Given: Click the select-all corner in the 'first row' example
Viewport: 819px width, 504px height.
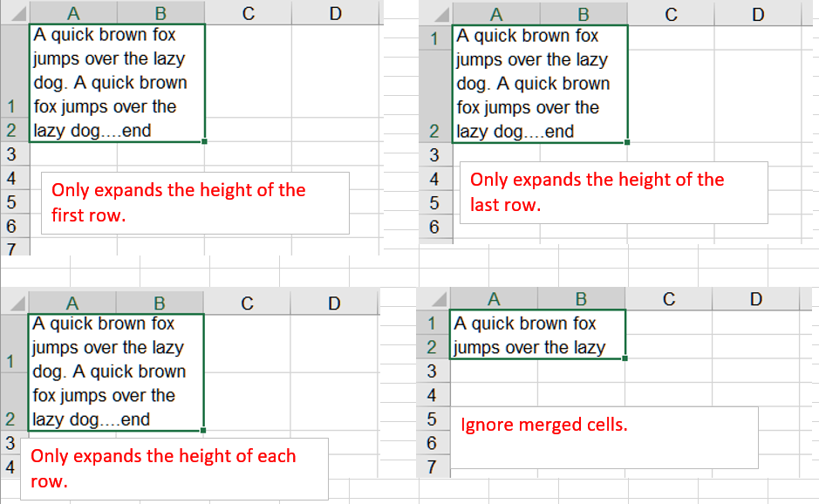Looking at the screenshot, I should click(15, 13).
